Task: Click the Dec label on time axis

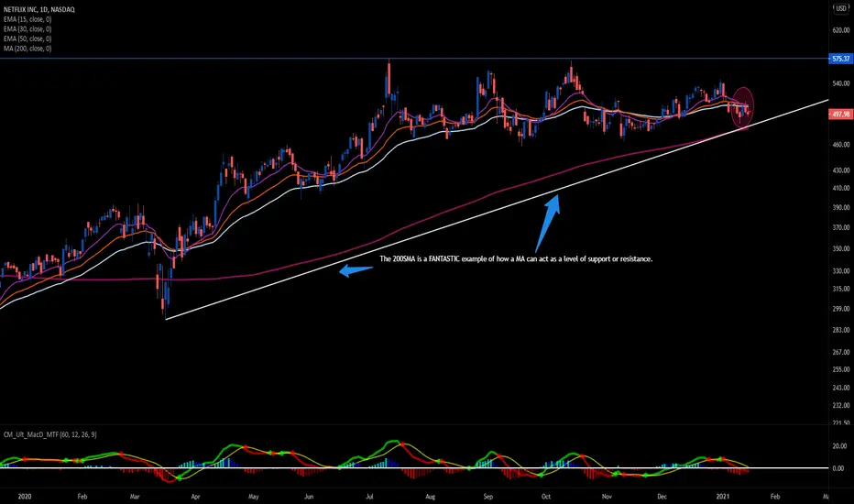Action: [662, 497]
